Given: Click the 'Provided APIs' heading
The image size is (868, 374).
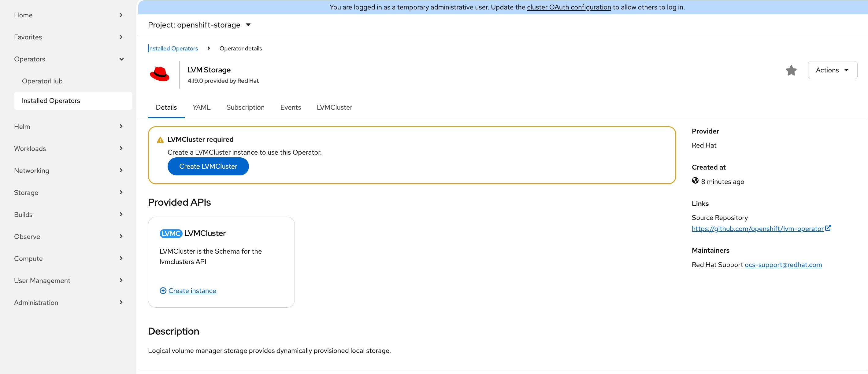Looking at the screenshot, I should coord(179,202).
